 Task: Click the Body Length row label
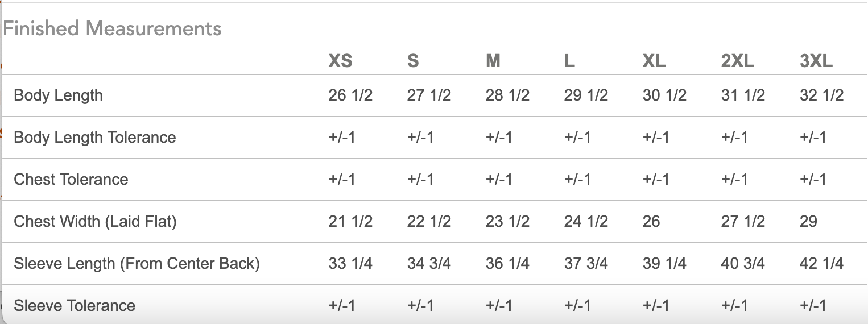(59, 95)
